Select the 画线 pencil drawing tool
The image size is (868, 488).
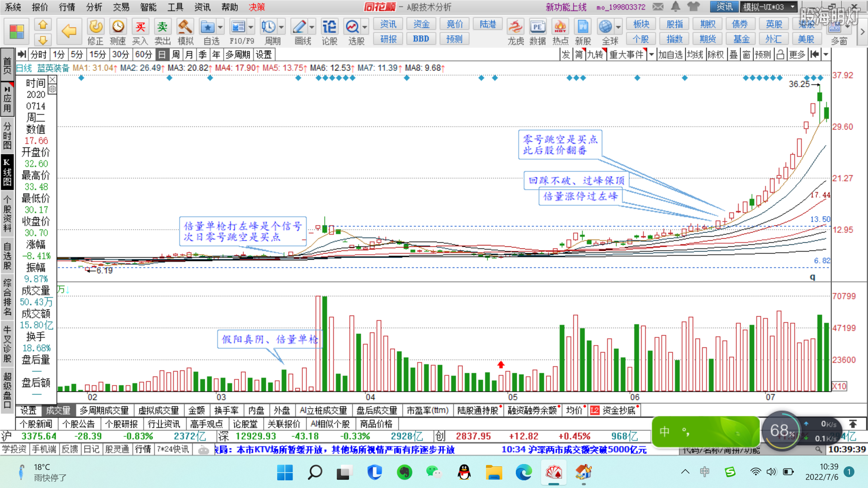click(x=299, y=27)
